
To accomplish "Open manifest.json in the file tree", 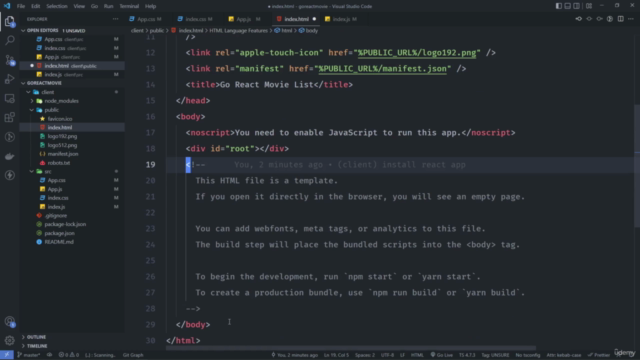I will tap(62, 154).
